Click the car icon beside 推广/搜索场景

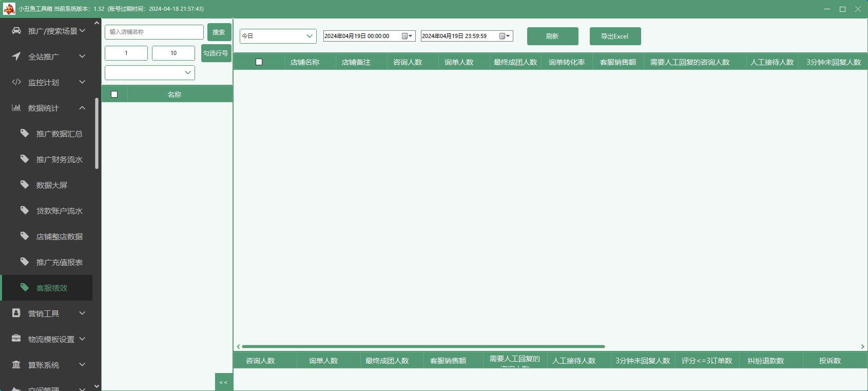pyautogui.click(x=16, y=31)
